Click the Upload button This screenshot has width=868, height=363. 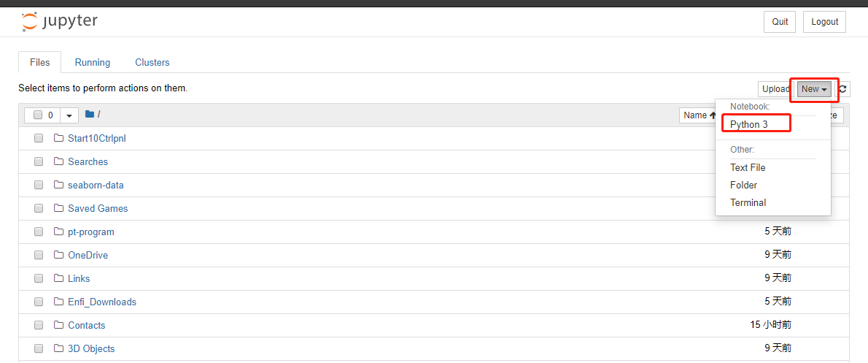pos(775,89)
